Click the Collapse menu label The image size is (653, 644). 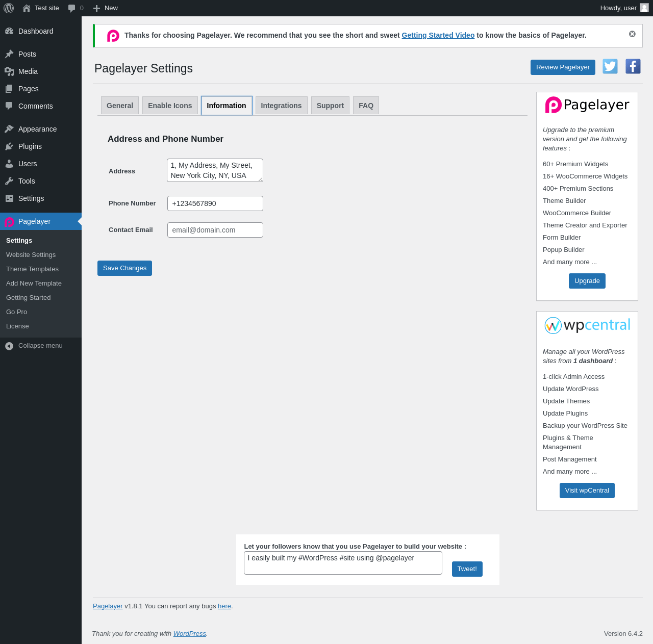coord(40,346)
